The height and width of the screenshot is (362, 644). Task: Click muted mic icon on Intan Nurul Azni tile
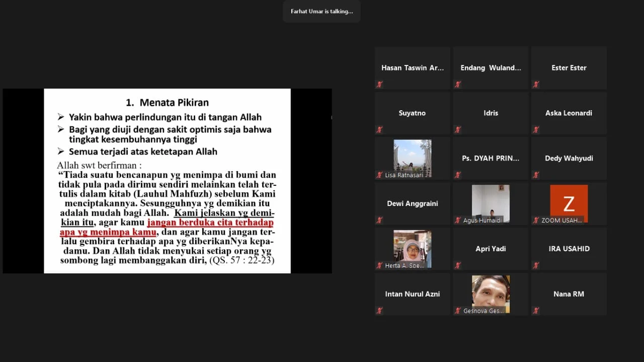pyautogui.click(x=379, y=311)
